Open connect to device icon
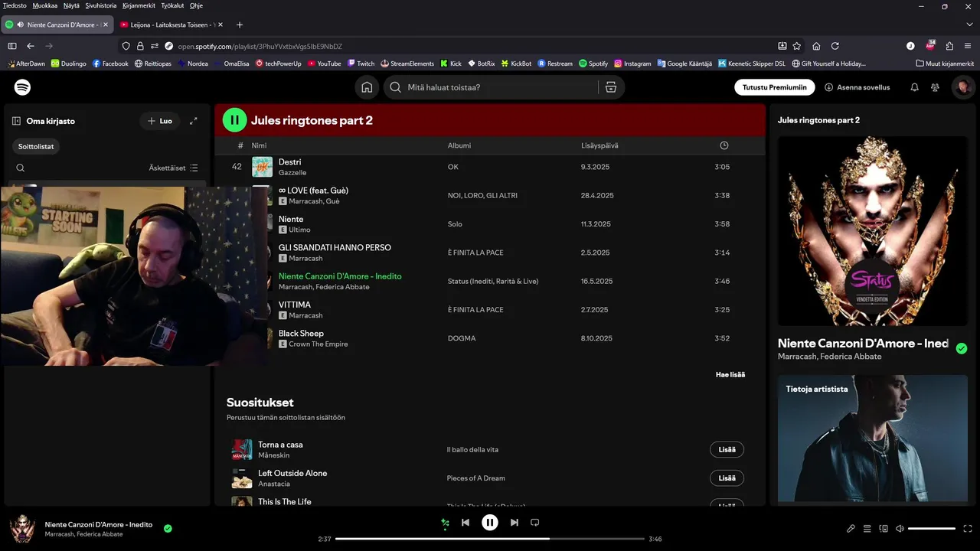Image resolution: width=980 pixels, height=551 pixels. tap(884, 529)
